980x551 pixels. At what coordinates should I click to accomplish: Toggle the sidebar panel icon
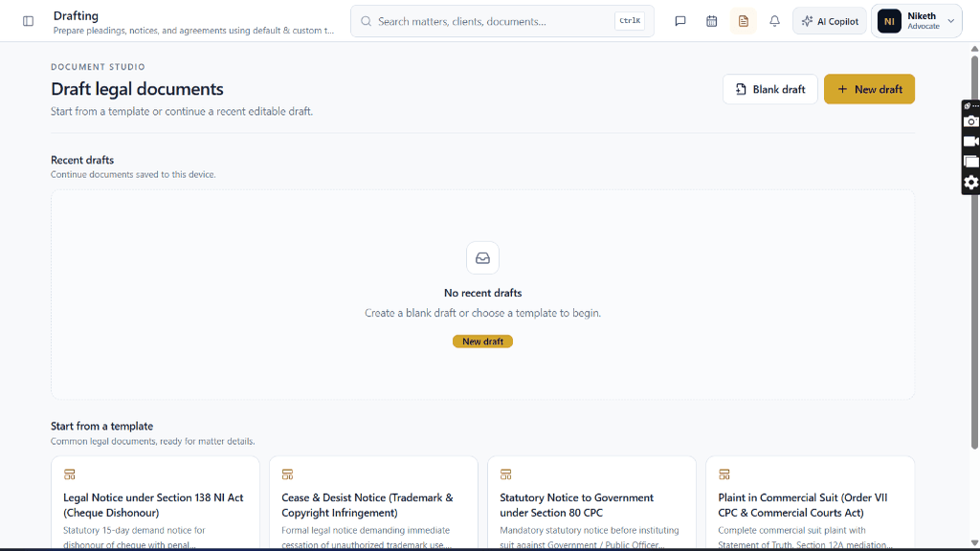28,21
